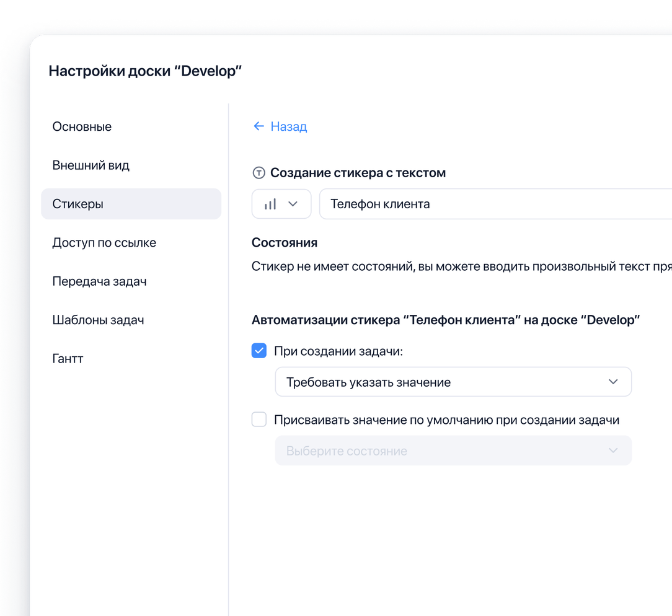
Task: Open "Доступ по ссылке" settings
Action: 104,242
